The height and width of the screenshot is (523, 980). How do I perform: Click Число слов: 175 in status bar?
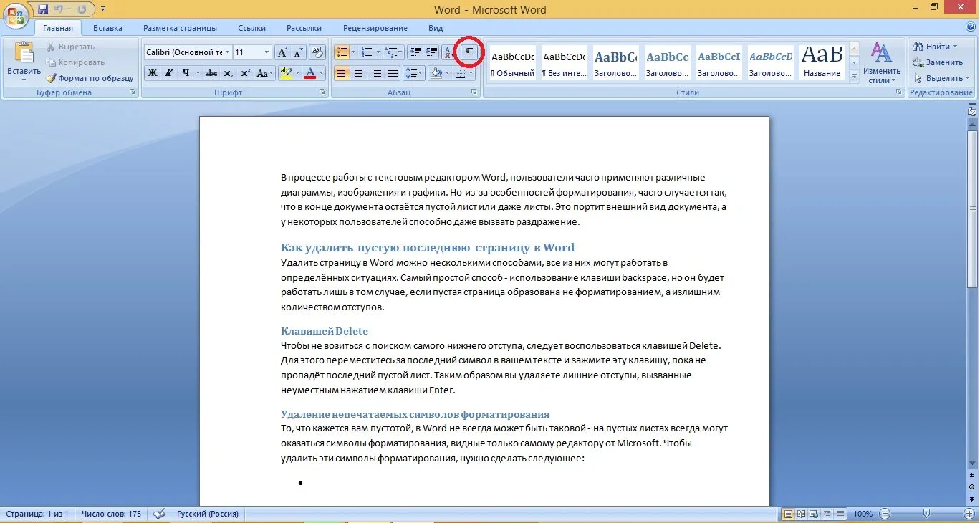(x=111, y=514)
